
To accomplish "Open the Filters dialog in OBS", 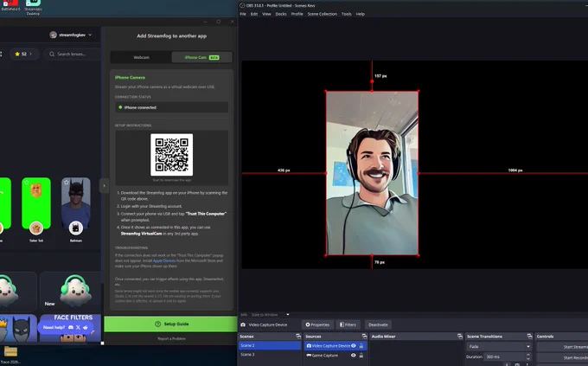I will 348,324.
